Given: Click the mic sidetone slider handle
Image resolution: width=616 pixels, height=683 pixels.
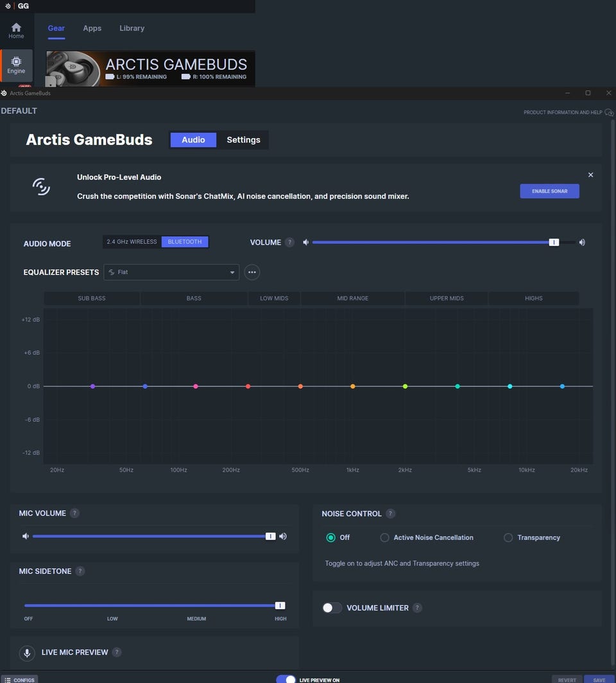Looking at the screenshot, I should 280,605.
